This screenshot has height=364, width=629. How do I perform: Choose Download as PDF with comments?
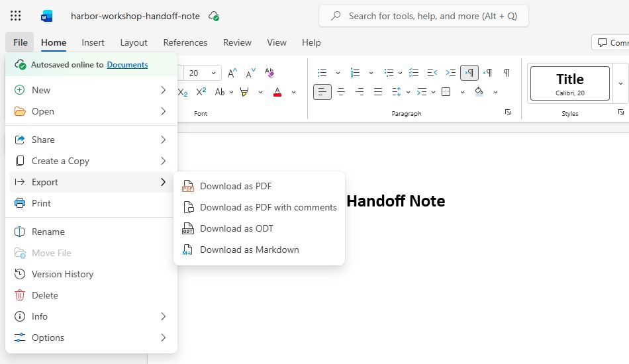click(x=259, y=207)
